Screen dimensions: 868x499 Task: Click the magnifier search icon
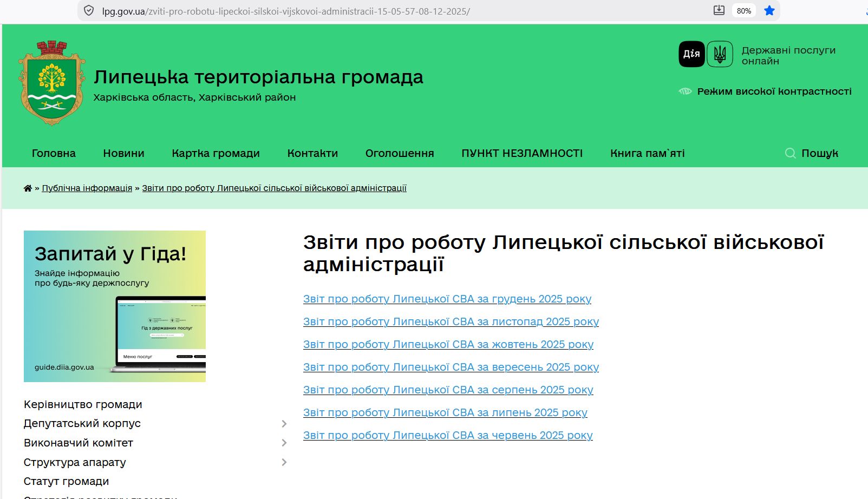click(790, 153)
